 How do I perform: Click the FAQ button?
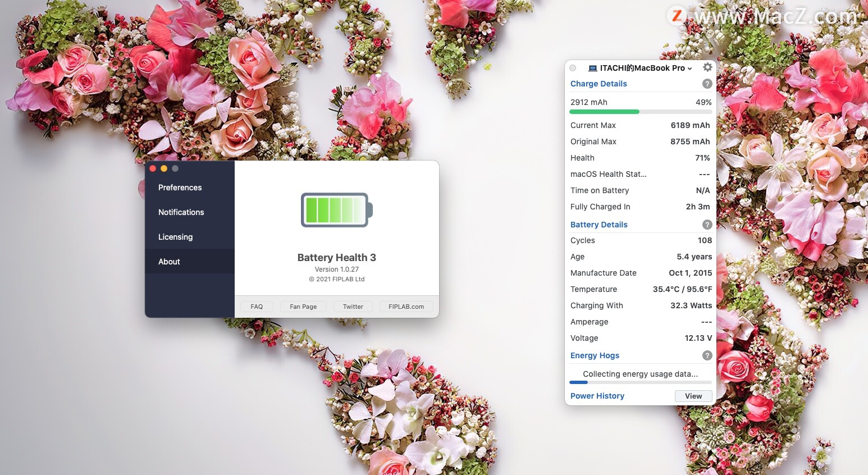pyautogui.click(x=257, y=307)
